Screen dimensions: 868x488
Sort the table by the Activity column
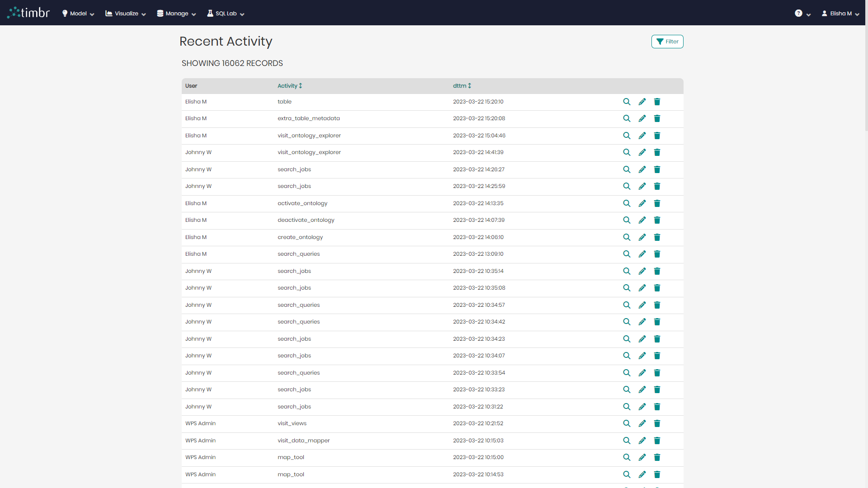pyautogui.click(x=289, y=86)
